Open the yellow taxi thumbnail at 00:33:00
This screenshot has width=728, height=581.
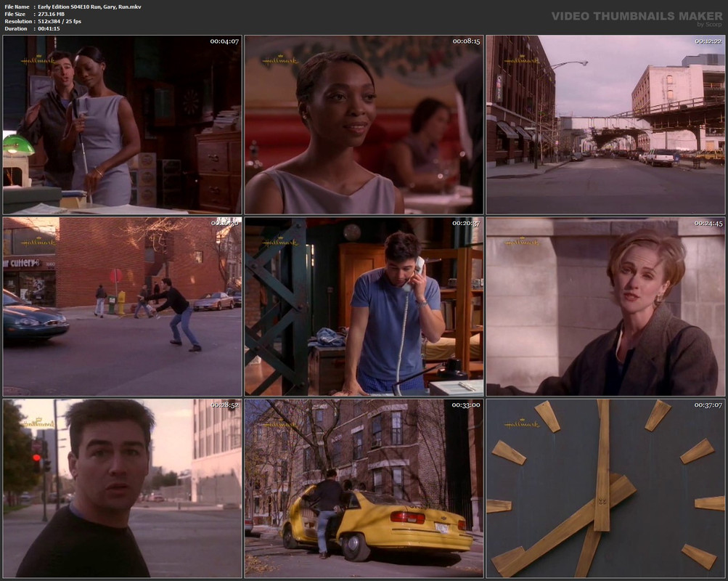pos(364,489)
